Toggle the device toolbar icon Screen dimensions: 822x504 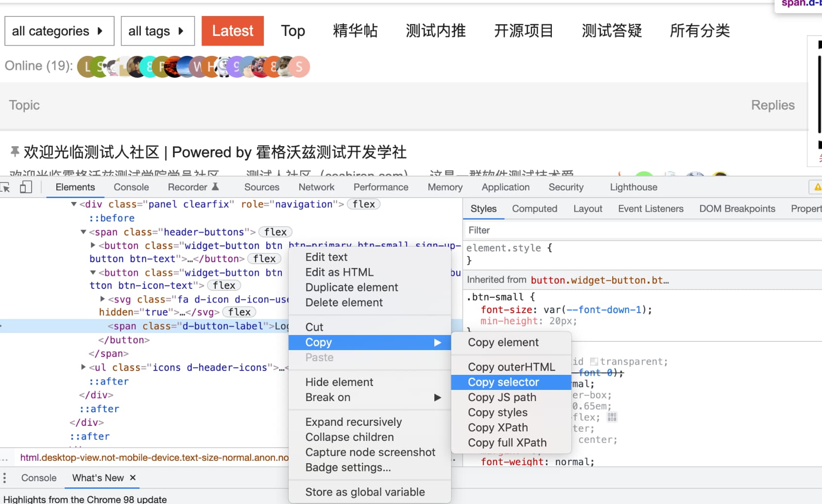click(x=26, y=187)
